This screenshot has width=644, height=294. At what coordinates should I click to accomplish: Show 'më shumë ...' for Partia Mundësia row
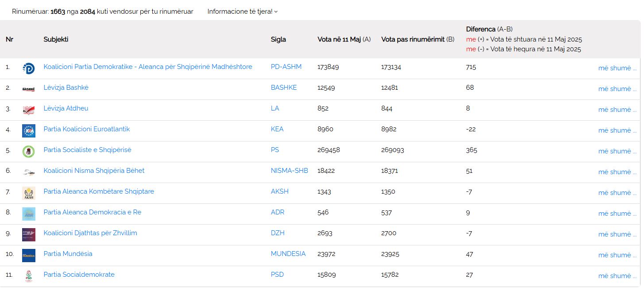pyautogui.click(x=617, y=255)
